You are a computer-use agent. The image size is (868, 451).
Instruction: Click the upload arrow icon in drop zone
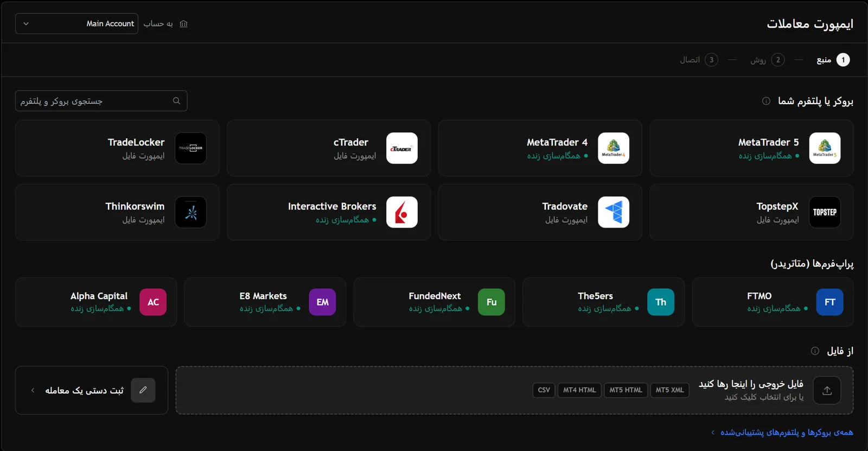coord(827,390)
